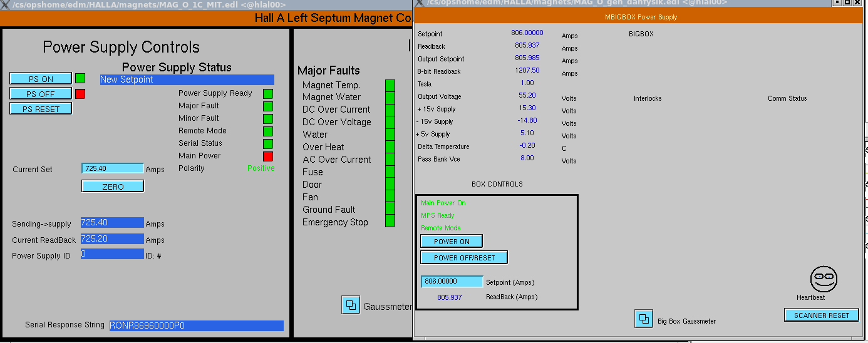This screenshot has height=343, width=868.
Task: Click the Tesla value 1.00
Action: (527, 83)
